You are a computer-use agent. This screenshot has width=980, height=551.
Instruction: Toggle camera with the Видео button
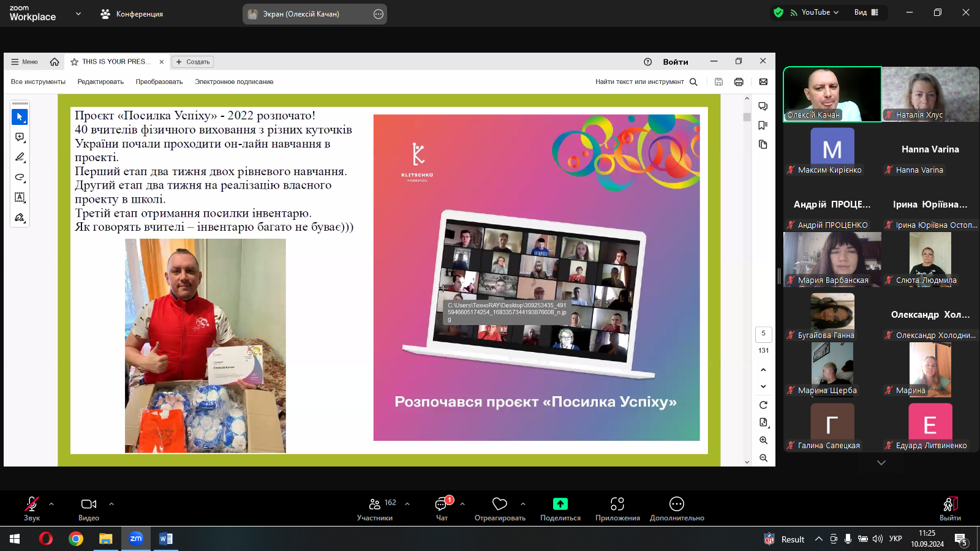pos(89,508)
